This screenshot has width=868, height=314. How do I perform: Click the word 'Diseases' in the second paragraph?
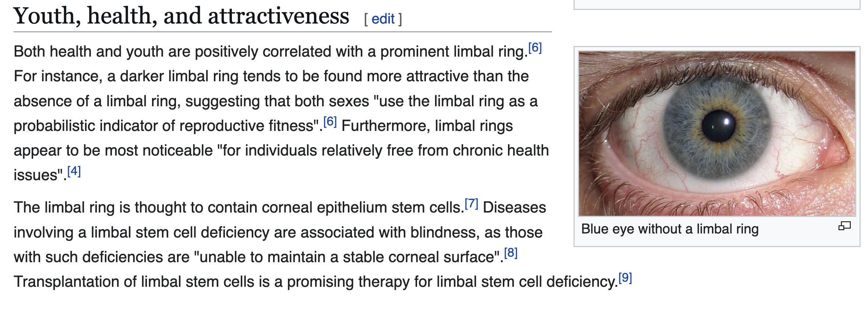click(x=514, y=208)
